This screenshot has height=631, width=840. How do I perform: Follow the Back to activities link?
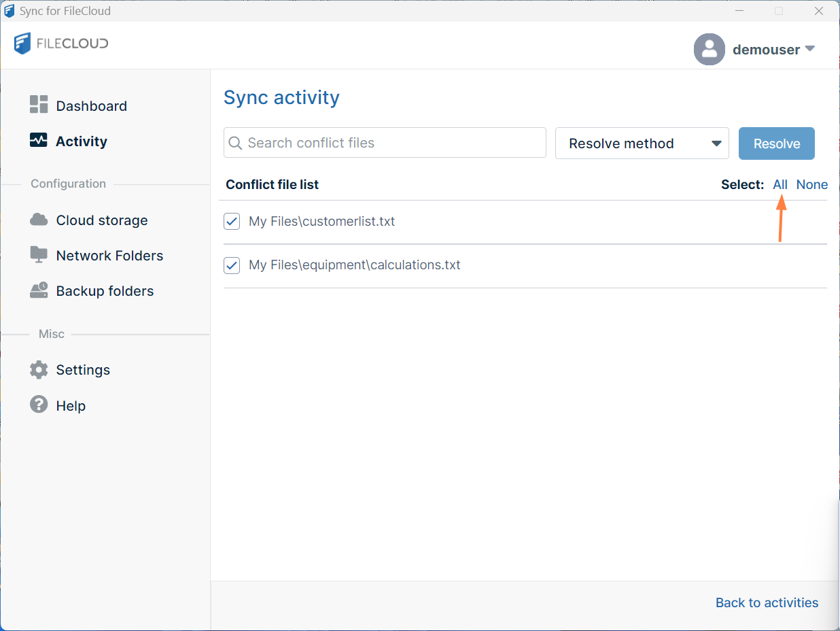pyautogui.click(x=767, y=602)
